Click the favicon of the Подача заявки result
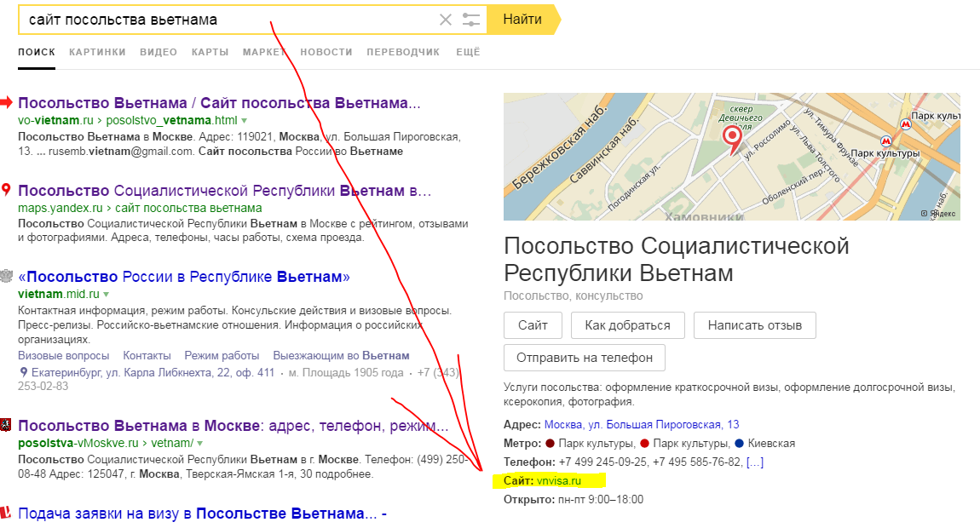 click(x=6, y=513)
